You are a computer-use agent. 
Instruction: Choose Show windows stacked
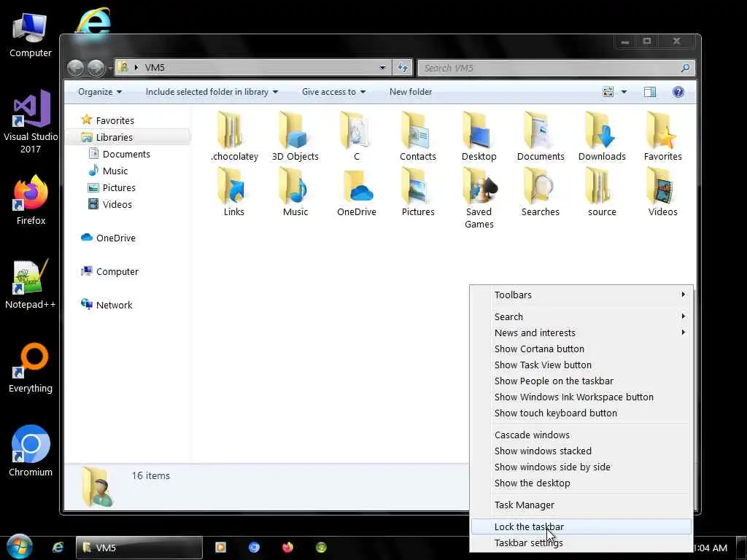(581, 451)
